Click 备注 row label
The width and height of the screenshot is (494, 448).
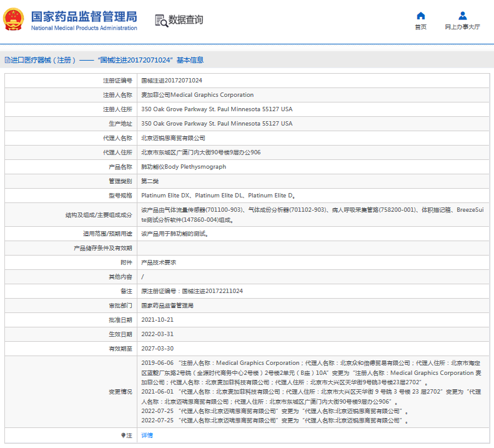click(126, 291)
